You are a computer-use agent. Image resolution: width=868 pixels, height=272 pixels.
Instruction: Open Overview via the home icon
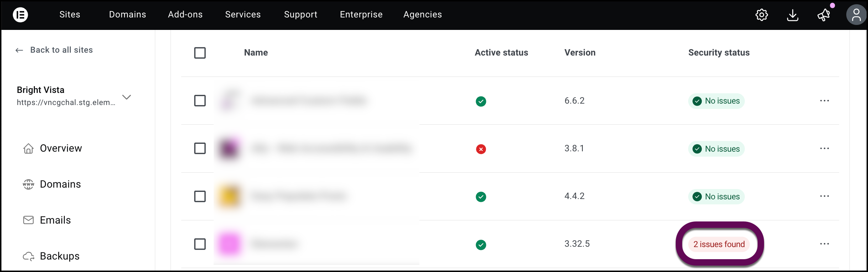(x=28, y=148)
